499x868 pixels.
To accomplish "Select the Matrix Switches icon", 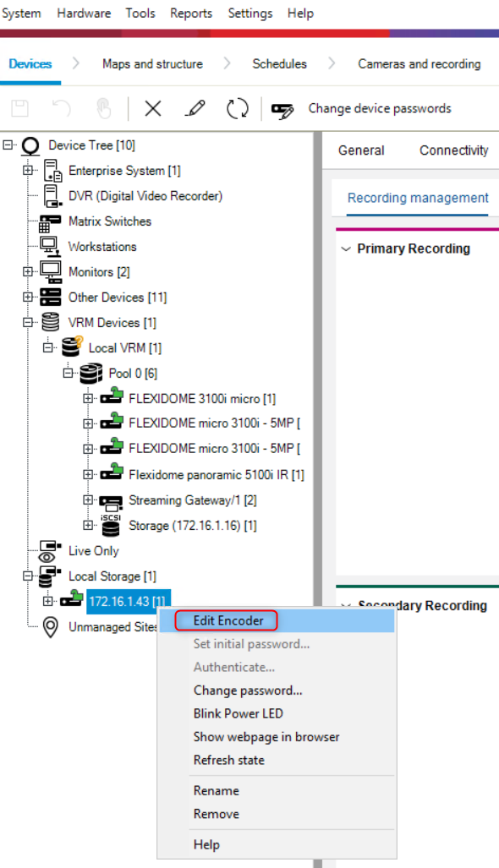I will [x=51, y=222].
